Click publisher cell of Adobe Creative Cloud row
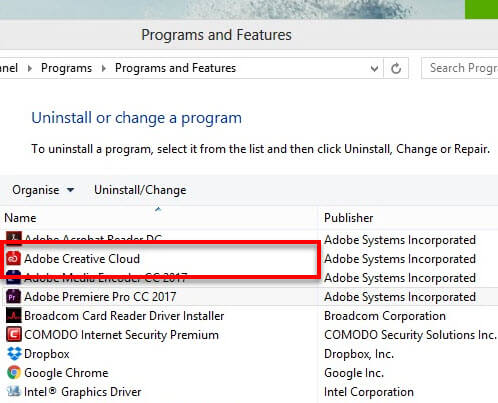The height and width of the screenshot is (403, 498). pyautogui.click(x=400, y=259)
